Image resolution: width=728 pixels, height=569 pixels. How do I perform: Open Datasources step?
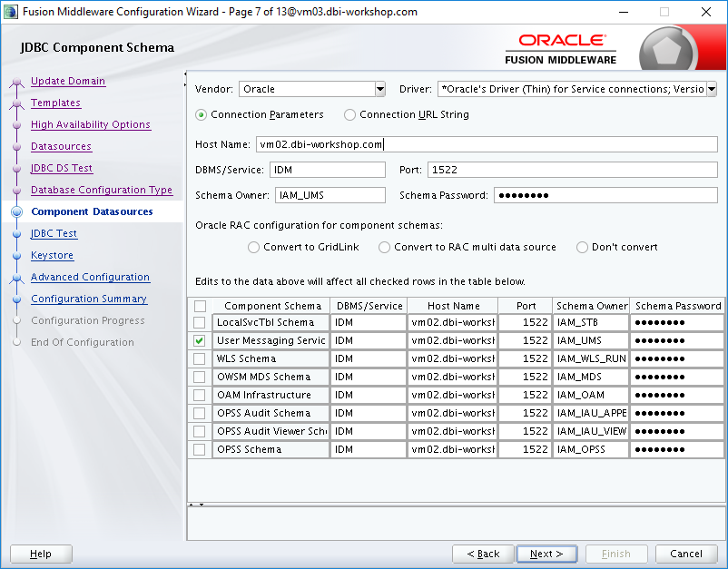(62, 147)
